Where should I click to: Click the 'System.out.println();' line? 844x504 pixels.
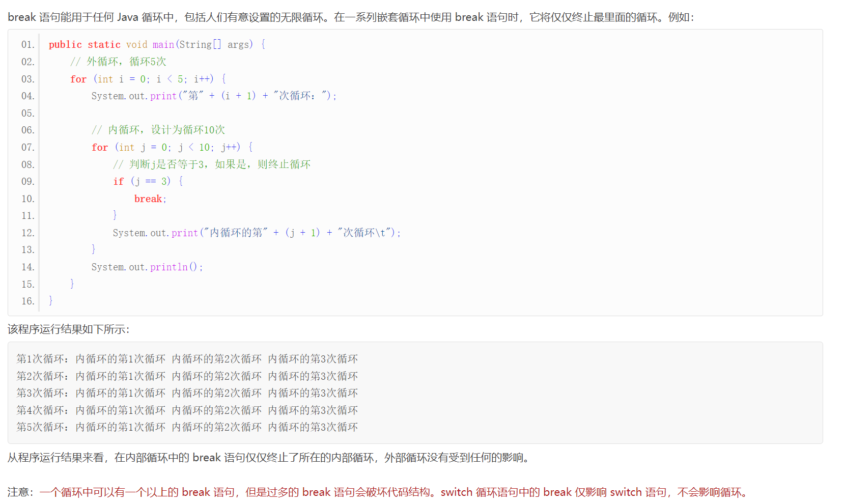point(147,267)
